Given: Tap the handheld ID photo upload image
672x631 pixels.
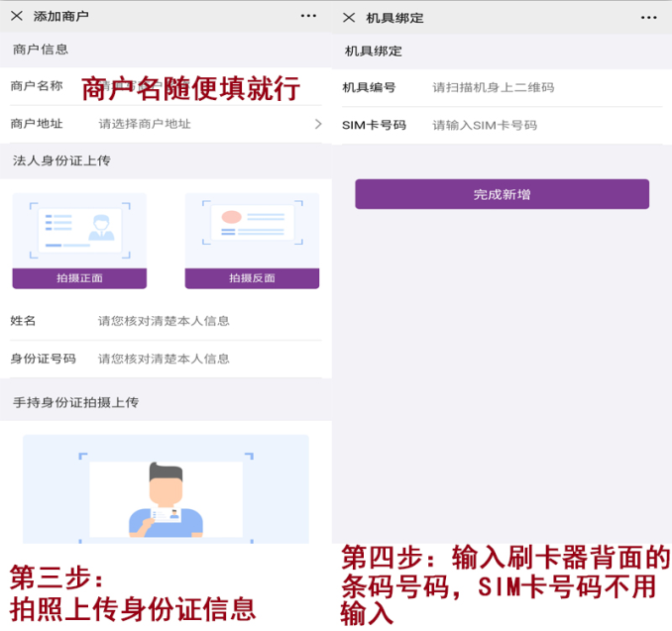Looking at the screenshot, I should pos(166,489).
